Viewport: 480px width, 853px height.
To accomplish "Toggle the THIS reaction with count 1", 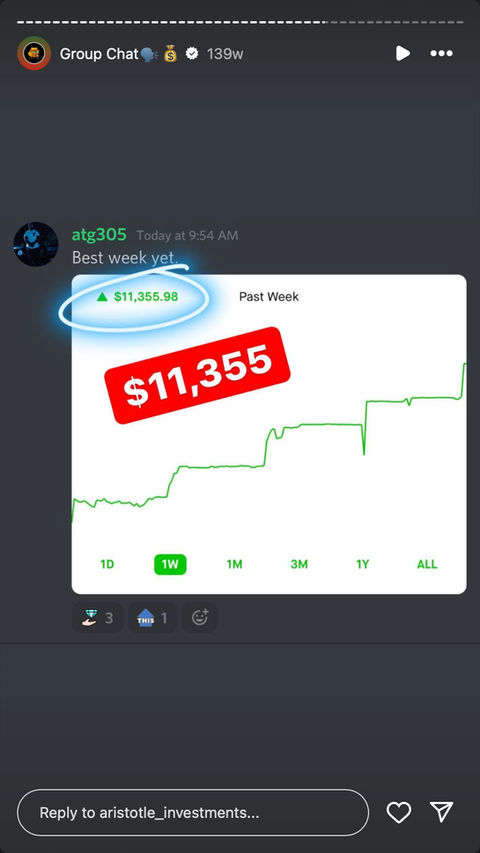I will click(x=152, y=618).
